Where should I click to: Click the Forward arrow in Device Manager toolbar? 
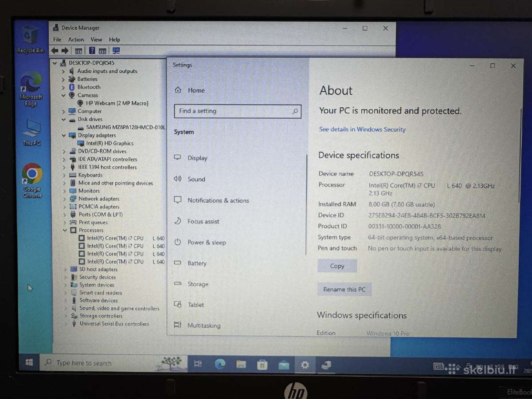point(65,51)
